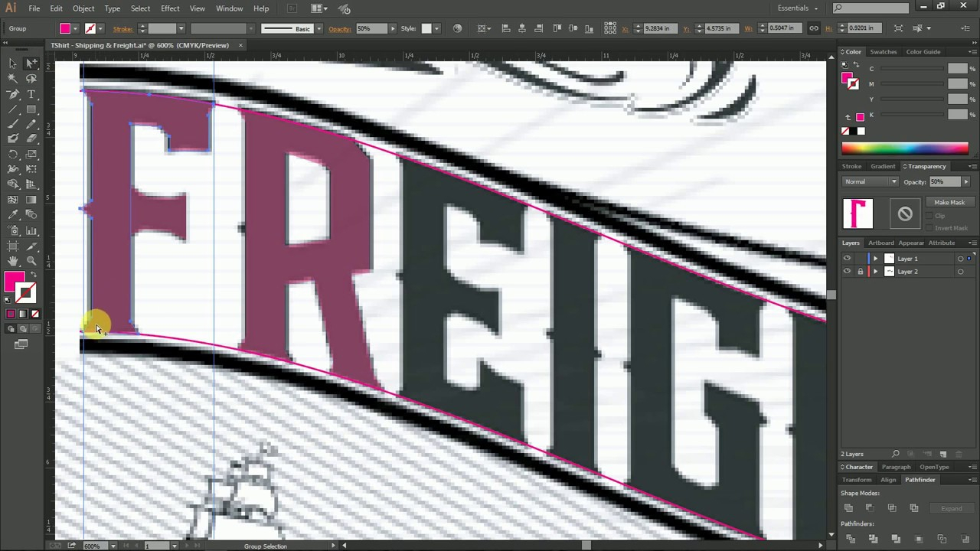Select the Lasso tool
Viewport: 980px width, 551px height.
[x=31, y=78]
